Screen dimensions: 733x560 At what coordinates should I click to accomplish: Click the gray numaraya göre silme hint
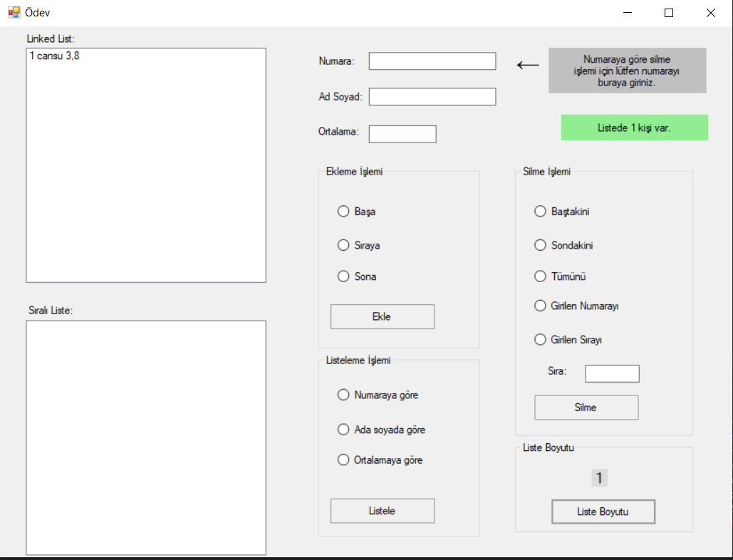point(628,71)
